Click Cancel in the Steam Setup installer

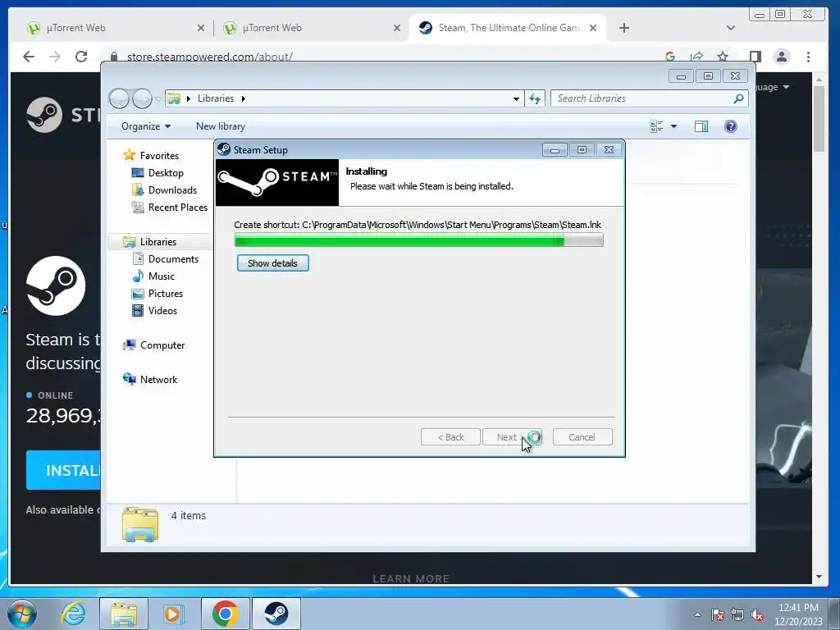(582, 437)
